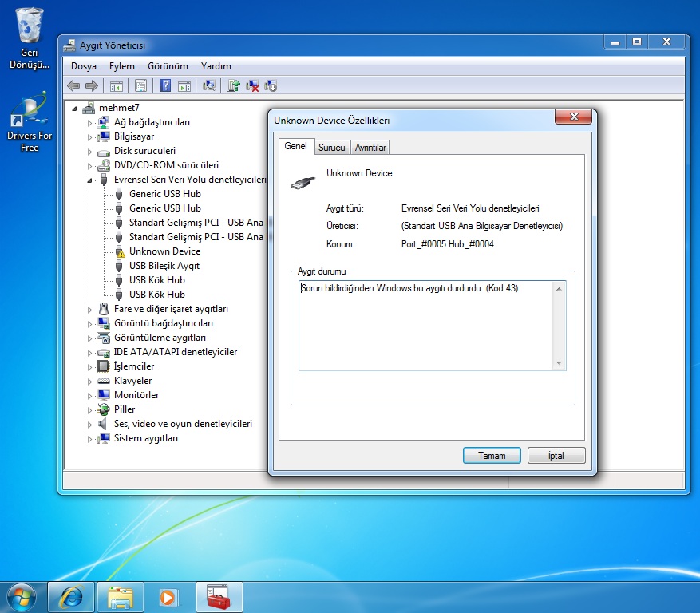
Task: Cancel the dialog with the İptal button
Action: (556, 456)
